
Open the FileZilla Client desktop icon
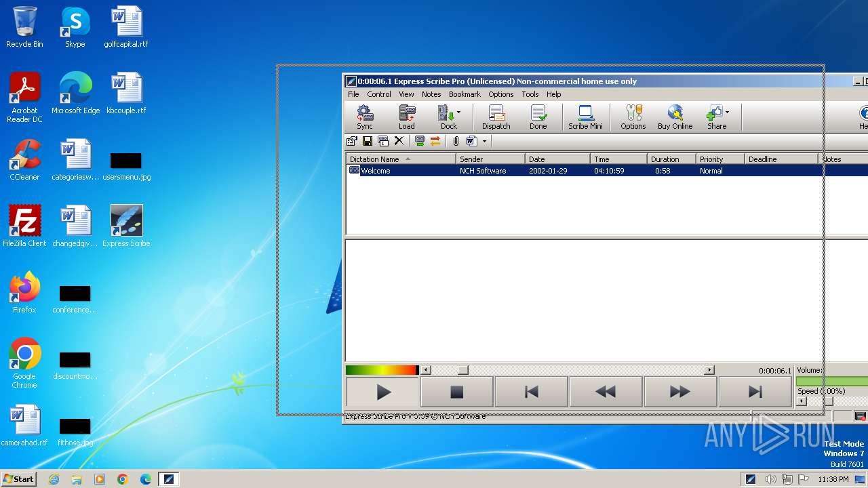coord(24,226)
